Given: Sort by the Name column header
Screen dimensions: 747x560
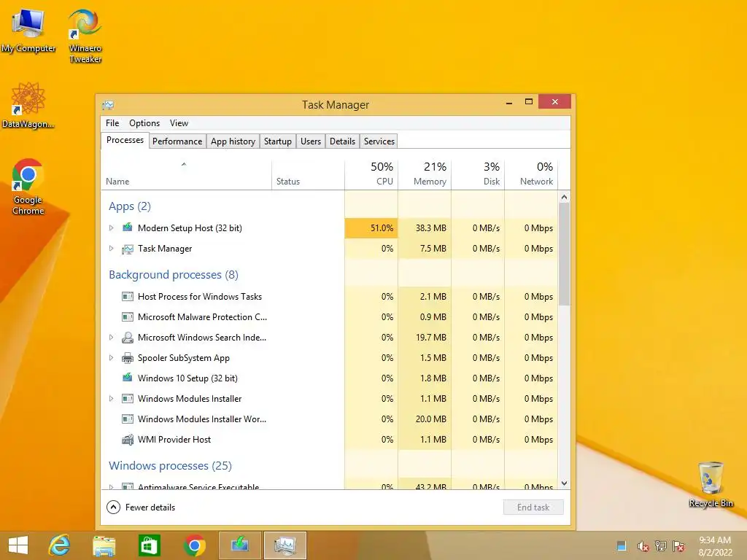Looking at the screenshot, I should click(186, 174).
